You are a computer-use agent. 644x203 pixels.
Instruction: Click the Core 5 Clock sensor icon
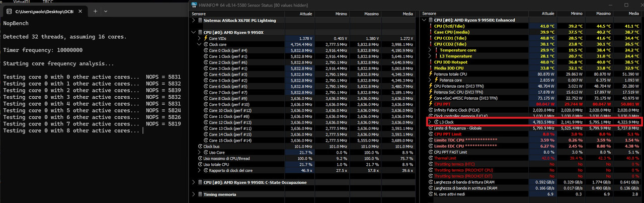(205, 81)
